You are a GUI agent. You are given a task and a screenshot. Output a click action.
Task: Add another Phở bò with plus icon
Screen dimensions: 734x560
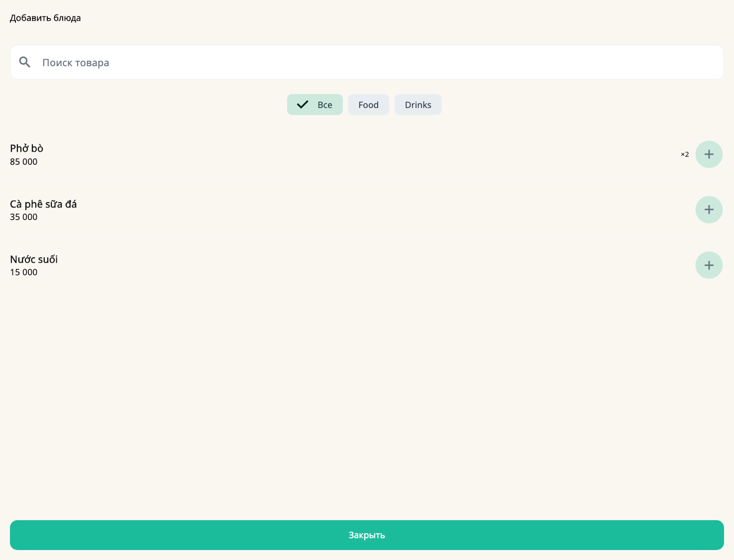click(x=709, y=154)
